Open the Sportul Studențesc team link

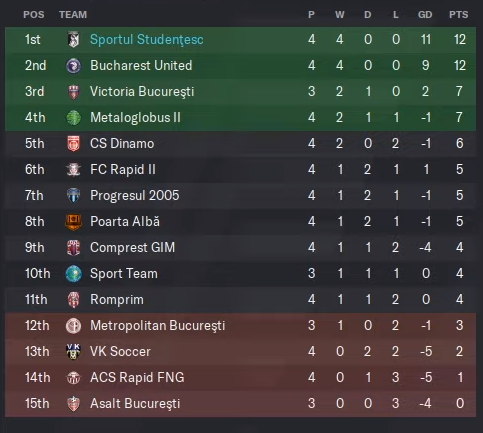tap(147, 39)
